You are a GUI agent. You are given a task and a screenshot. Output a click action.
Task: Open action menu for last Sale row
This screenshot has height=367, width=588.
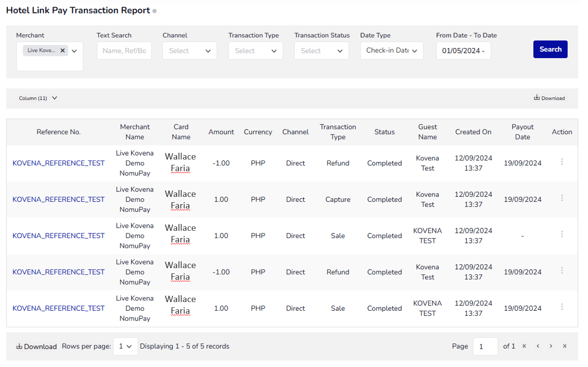[x=562, y=307]
